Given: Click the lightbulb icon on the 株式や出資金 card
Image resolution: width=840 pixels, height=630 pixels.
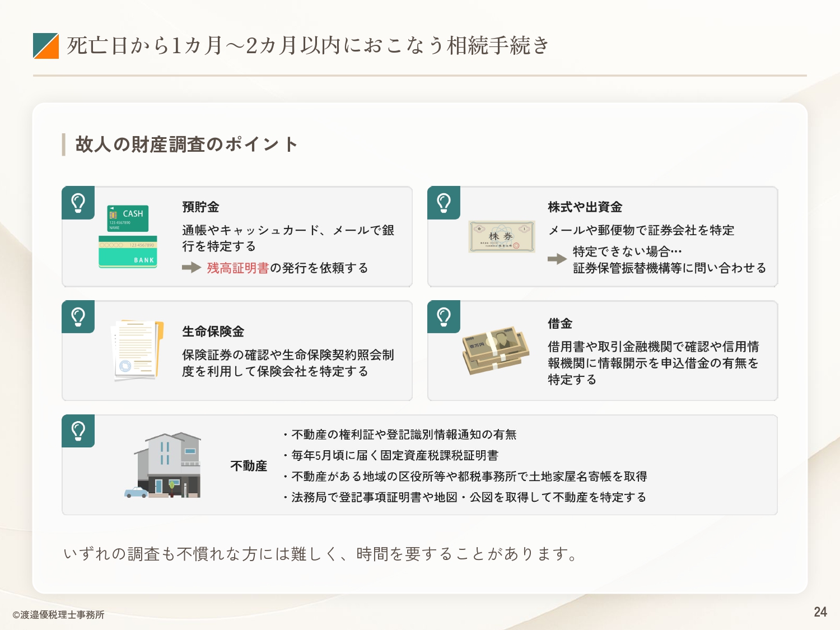Looking at the screenshot, I should pos(444,203).
